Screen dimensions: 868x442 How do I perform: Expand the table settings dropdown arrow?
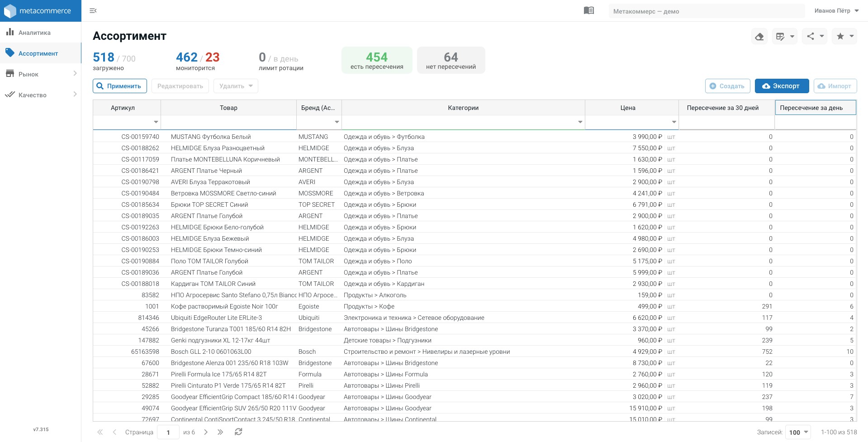792,36
